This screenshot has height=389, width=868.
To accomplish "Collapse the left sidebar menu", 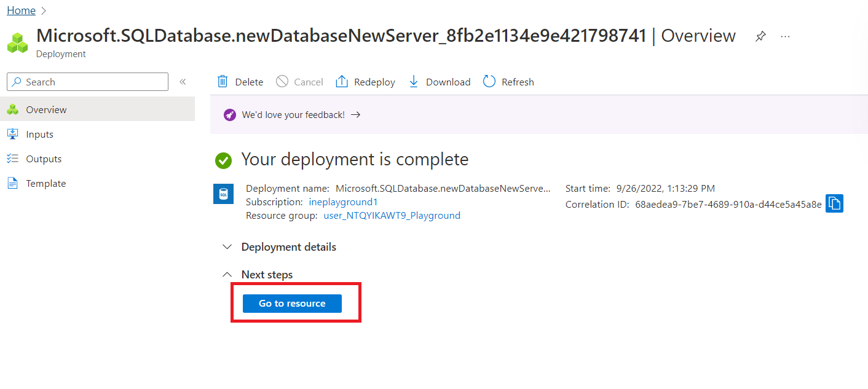I will (183, 82).
